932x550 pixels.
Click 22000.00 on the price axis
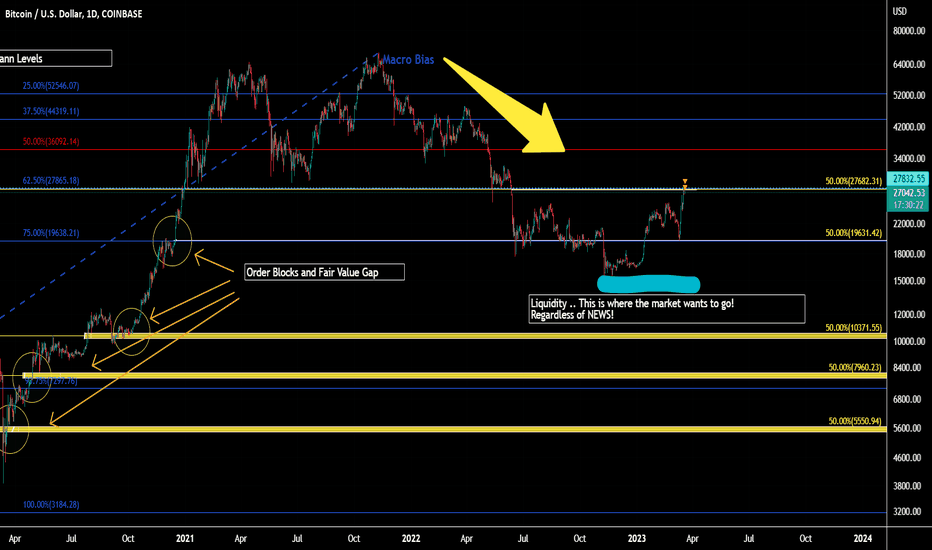click(909, 224)
